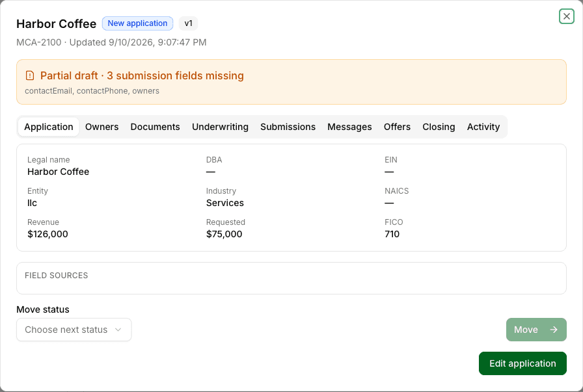The height and width of the screenshot is (392, 583).
Task: Click the FIELD SOURCES heading
Action: pyautogui.click(x=57, y=276)
